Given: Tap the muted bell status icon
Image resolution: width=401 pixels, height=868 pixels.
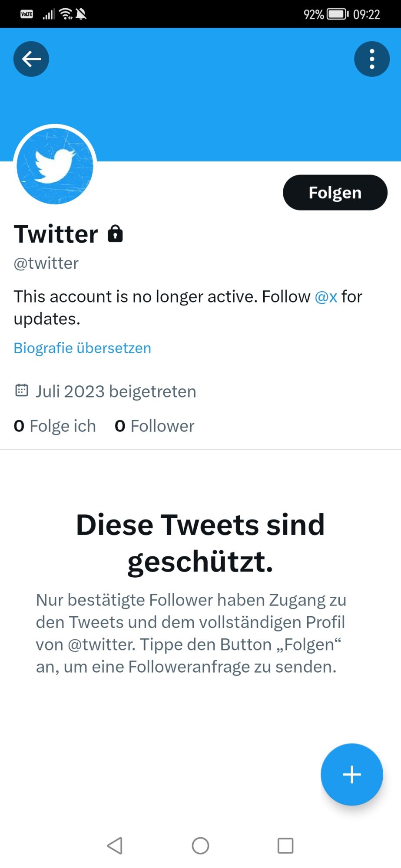Looking at the screenshot, I should pos(81,14).
